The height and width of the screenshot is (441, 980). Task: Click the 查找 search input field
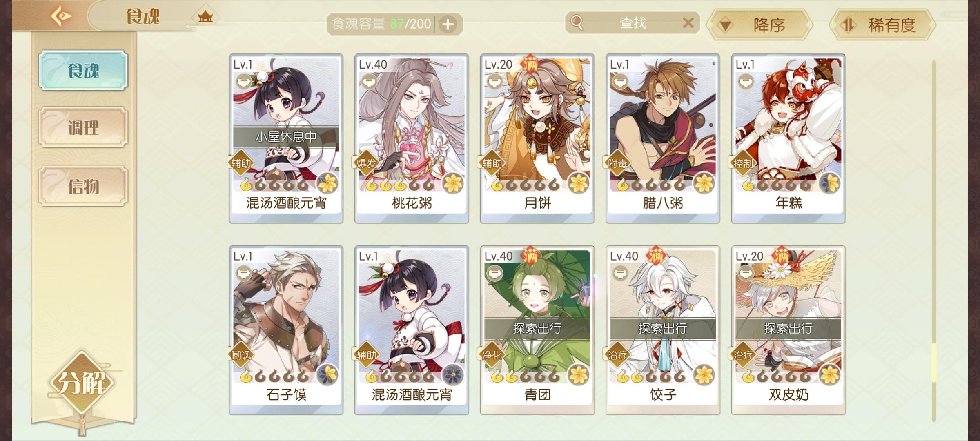coord(633,23)
